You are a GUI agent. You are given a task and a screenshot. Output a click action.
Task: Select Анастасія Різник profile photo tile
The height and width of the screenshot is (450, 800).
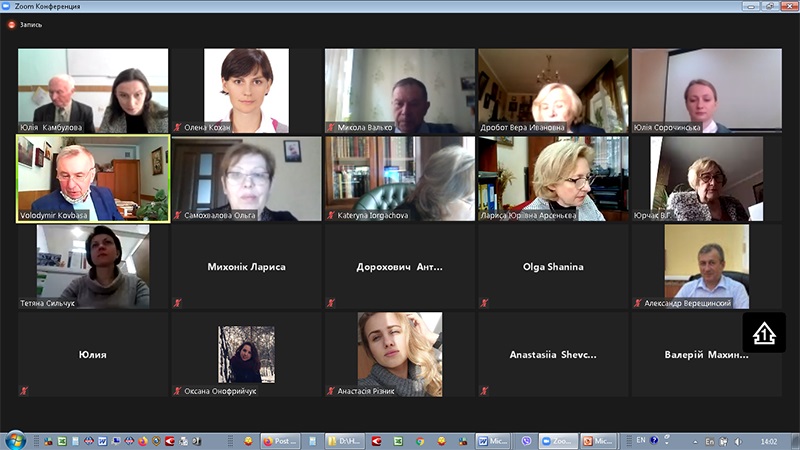click(x=400, y=355)
